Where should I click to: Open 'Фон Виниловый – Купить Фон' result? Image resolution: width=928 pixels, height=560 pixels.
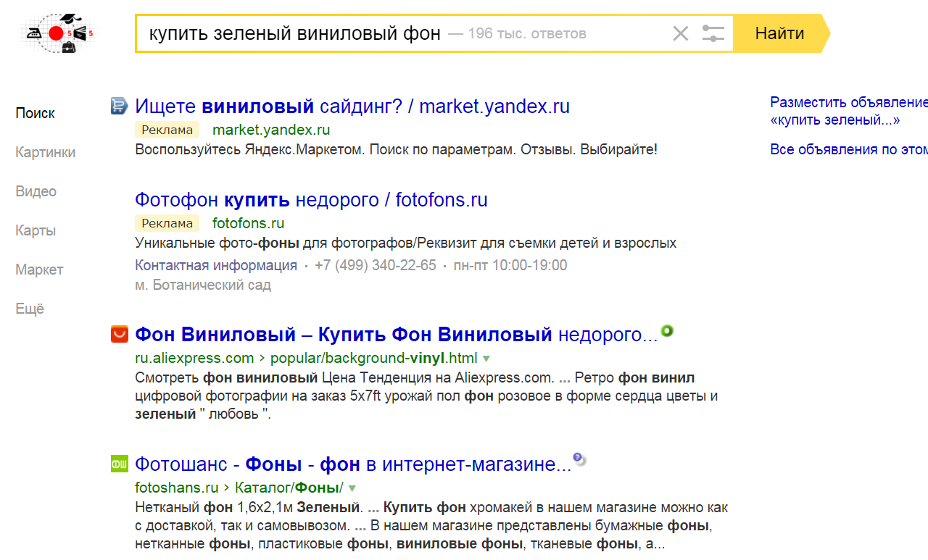(396, 335)
